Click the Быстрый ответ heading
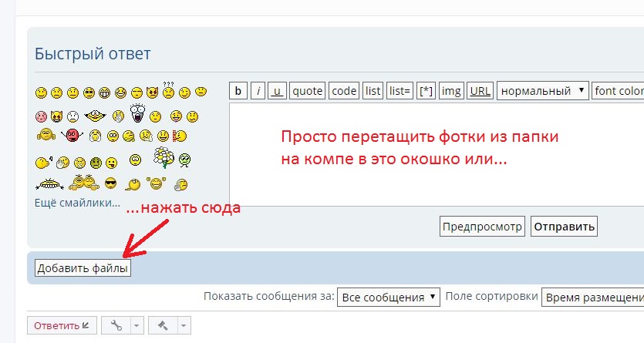The width and height of the screenshot is (644, 343). pos(93,54)
